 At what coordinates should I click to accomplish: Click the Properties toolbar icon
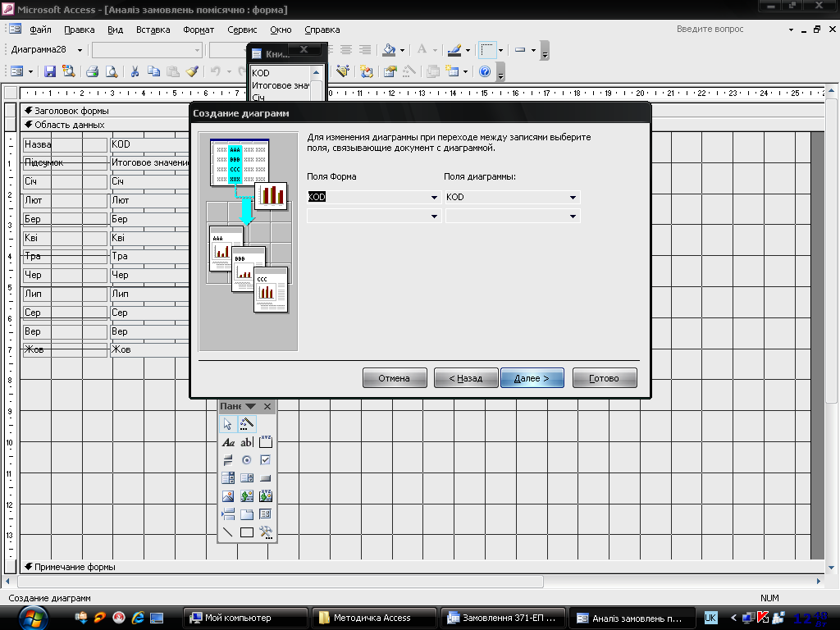click(390, 71)
